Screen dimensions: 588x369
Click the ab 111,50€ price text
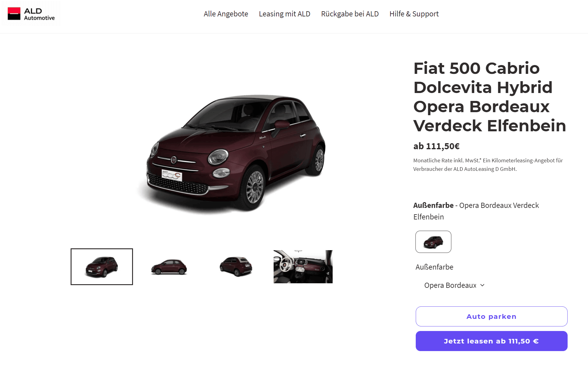tap(436, 146)
